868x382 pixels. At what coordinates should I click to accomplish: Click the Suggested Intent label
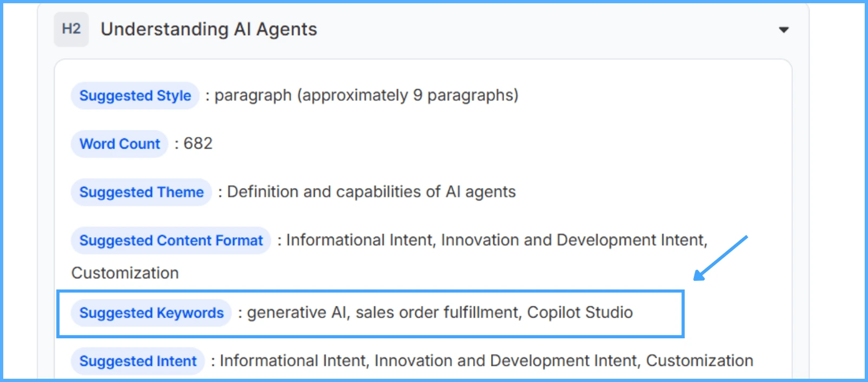click(138, 361)
